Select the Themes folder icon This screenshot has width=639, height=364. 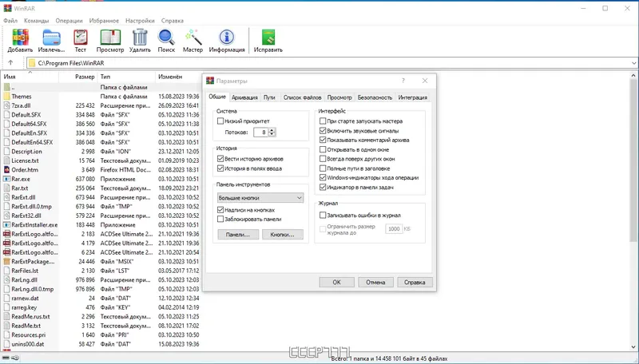pos(7,97)
